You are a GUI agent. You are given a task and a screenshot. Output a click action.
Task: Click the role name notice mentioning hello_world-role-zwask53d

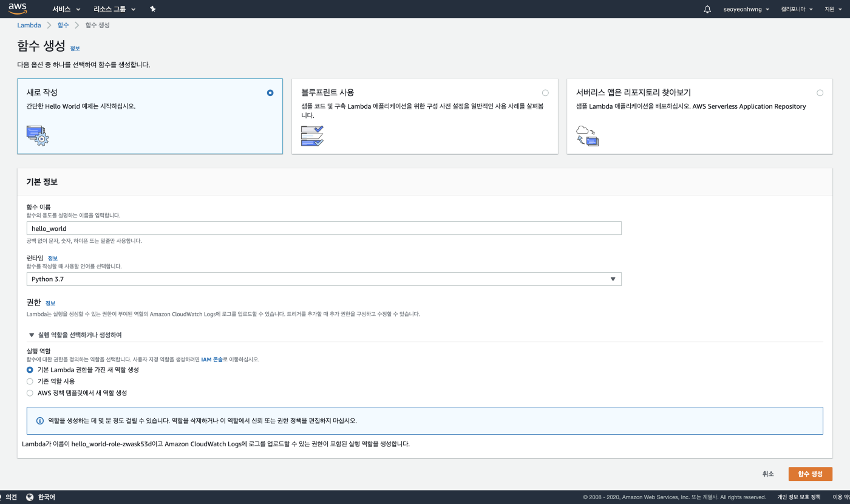pyautogui.click(x=216, y=444)
